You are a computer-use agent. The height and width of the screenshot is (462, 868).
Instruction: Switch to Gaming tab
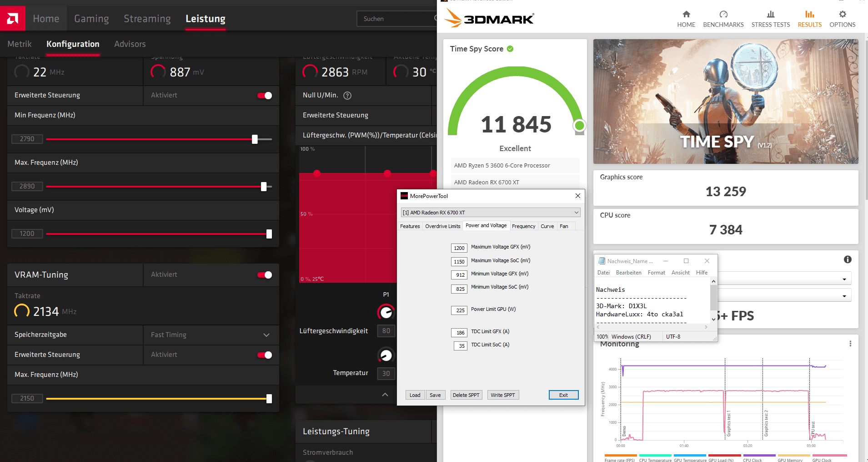[91, 19]
